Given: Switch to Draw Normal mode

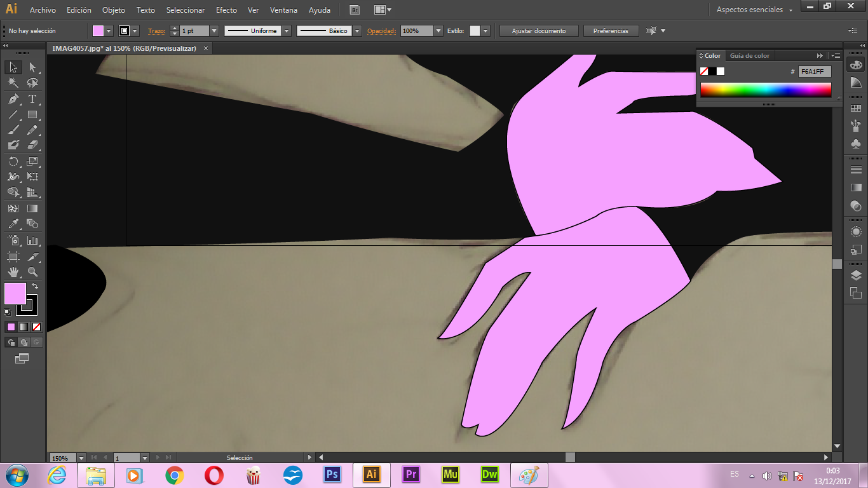Looking at the screenshot, I should [11, 342].
